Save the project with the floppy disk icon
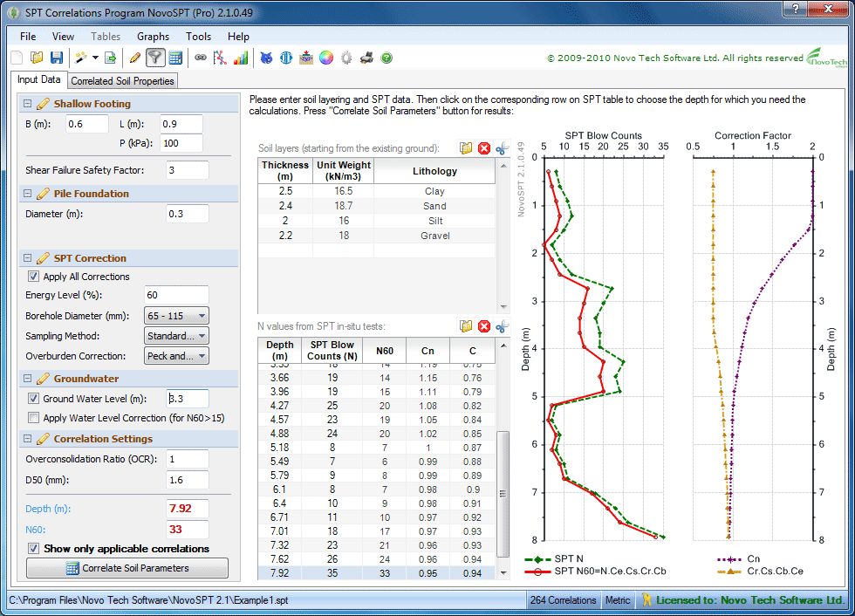Screen dimensions: 855x616 pos(57,58)
